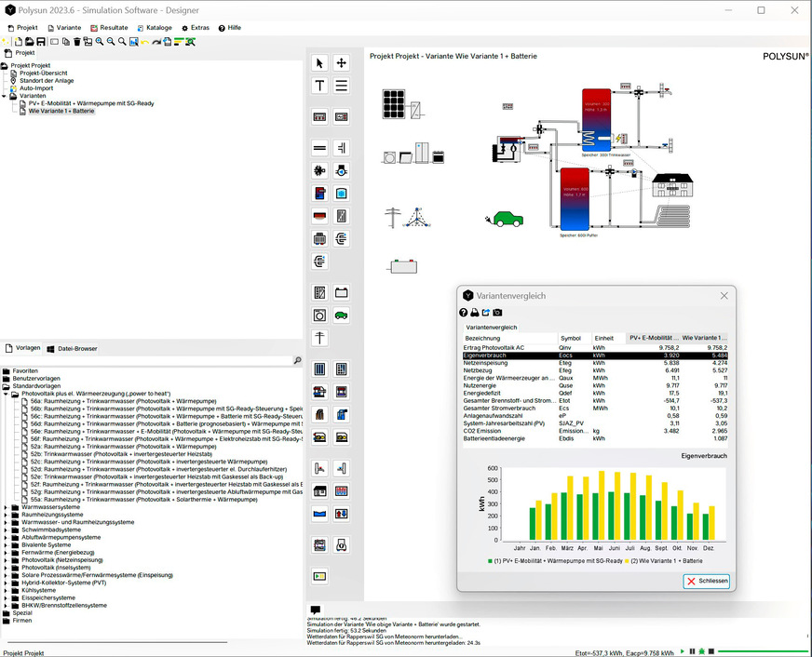Click the yellow undo arrow icon

(x=145, y=42)
